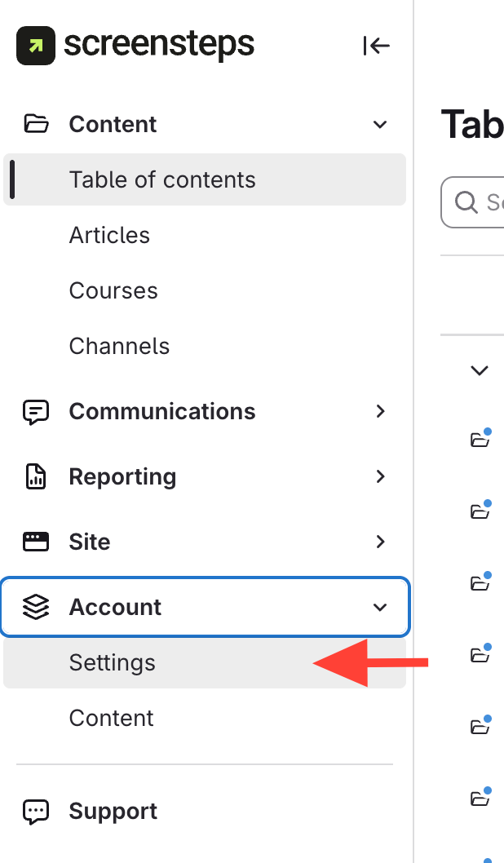Screen dimensions: 504x863
Task: Click the Account layers icon
Action: [36, 608]
